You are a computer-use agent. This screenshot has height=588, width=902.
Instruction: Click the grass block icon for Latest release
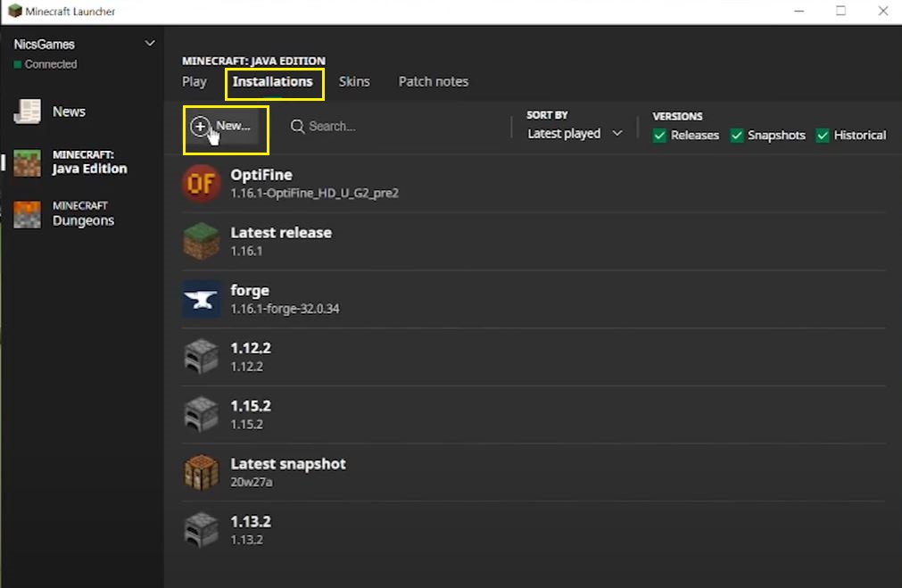click(x=201, y=241)
